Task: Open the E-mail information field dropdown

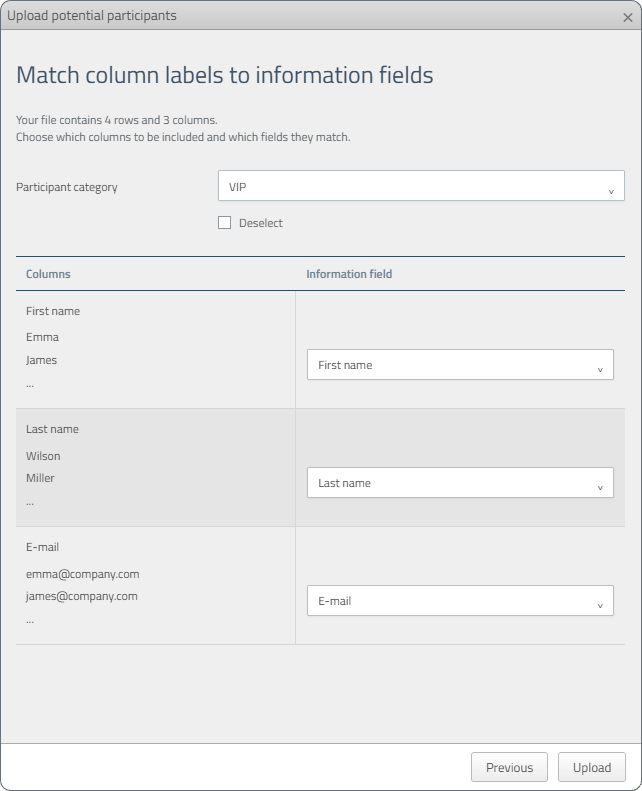Action: [x=460, y=600]
